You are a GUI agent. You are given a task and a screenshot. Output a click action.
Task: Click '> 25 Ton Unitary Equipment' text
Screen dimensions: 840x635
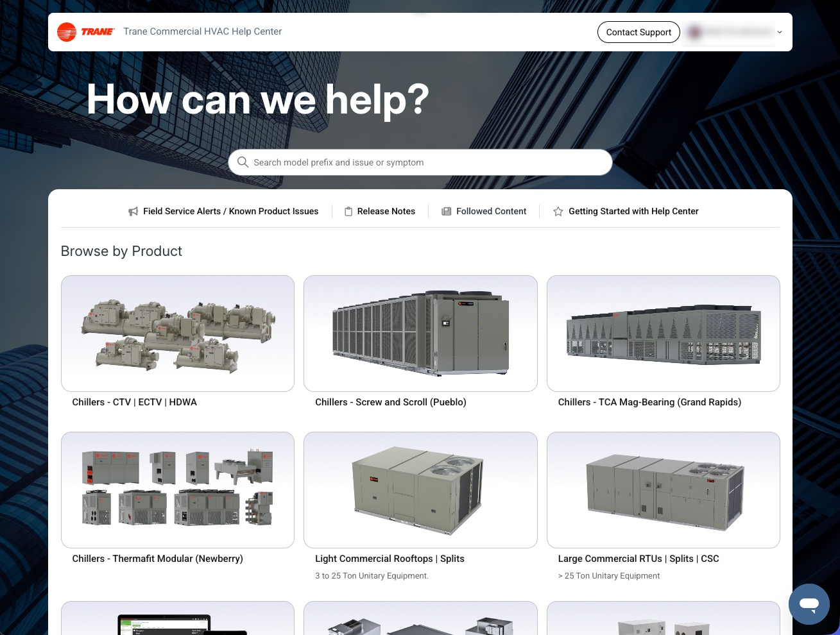pos(609,576)
